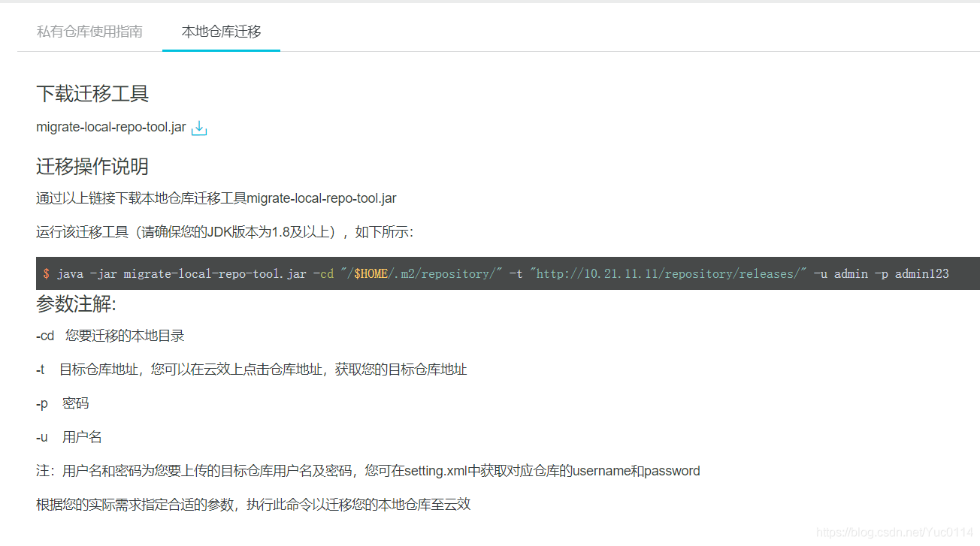Screen dimensions: 980x546
Task: Click the -p 密码 parameter line
Action: pyautogui.click(x=62, y=403)
